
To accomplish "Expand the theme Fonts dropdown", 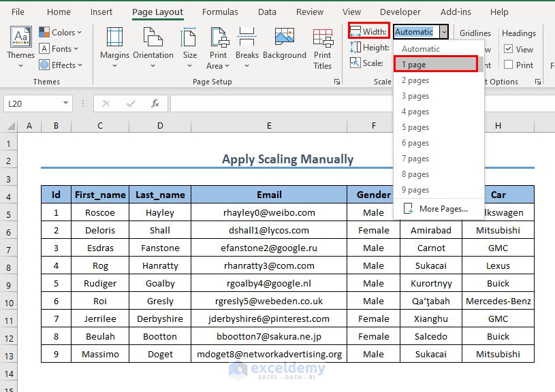I will click(x=60, y=48).
